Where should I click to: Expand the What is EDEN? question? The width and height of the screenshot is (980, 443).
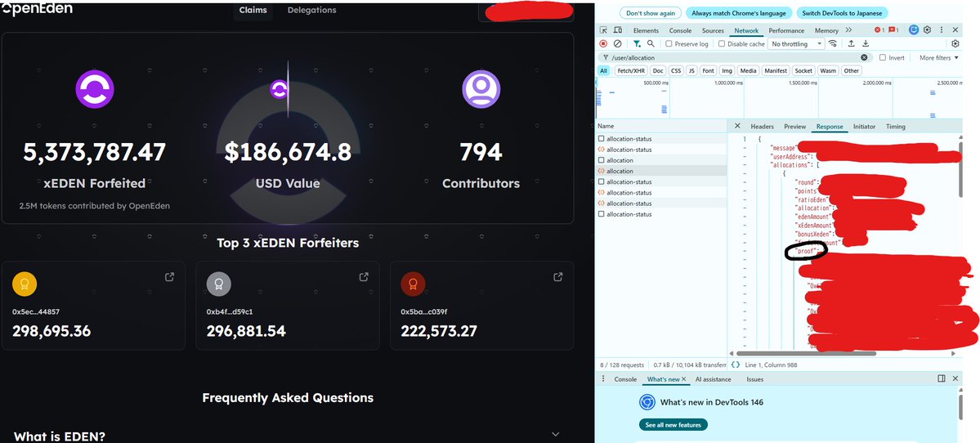[555, 434]
